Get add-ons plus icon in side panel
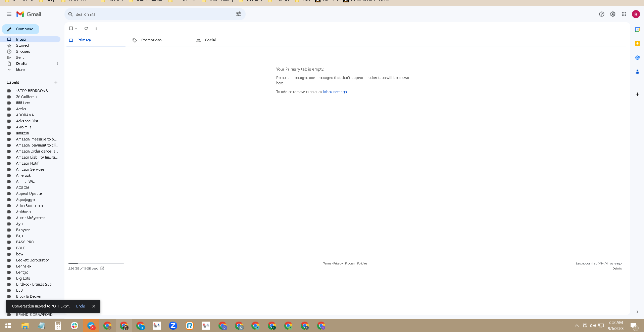 637,94
